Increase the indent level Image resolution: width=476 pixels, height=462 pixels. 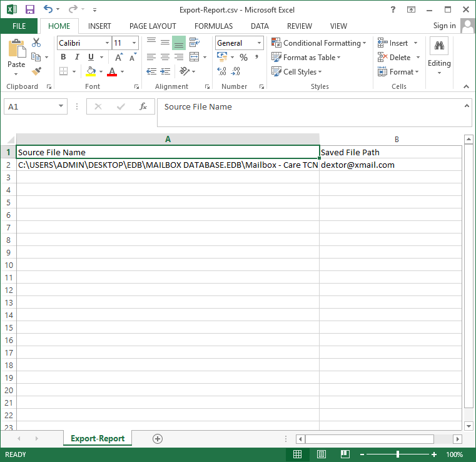(x=165, y=71)
